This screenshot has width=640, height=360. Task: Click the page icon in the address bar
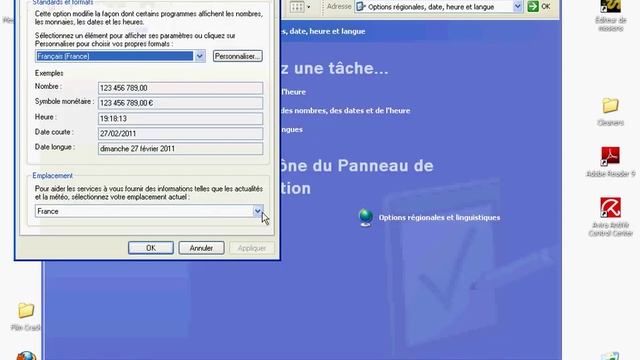pos(361,7)
